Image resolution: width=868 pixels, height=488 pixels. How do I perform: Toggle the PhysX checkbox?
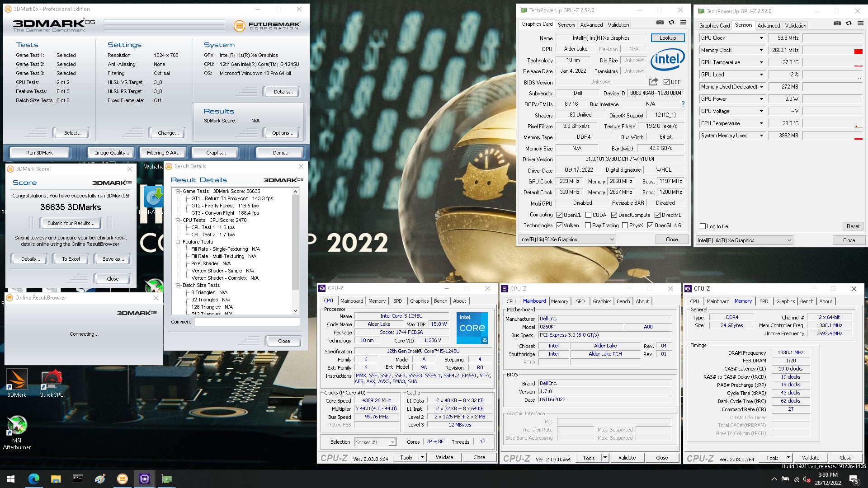point(625,225)
